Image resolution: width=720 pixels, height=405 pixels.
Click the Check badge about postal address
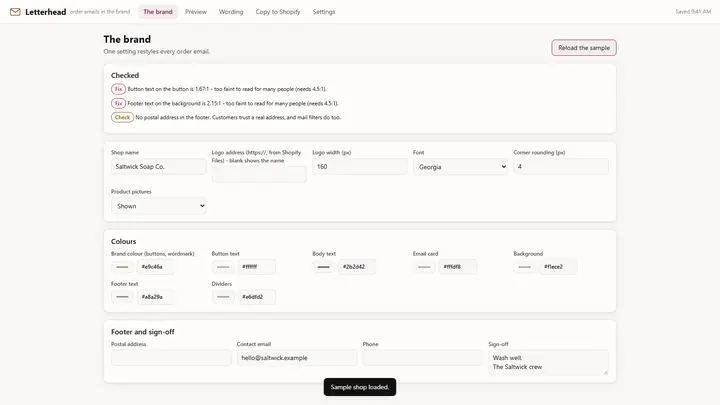(x=122, y=118)
